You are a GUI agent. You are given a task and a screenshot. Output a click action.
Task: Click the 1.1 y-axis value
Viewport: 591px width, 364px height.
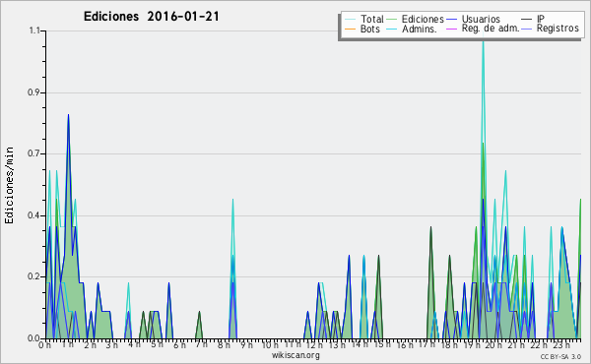click(x=34, y=30)
